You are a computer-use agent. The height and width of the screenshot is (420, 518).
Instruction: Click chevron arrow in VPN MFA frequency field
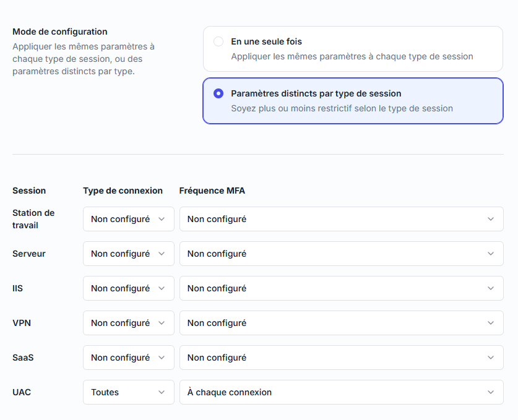[x=491, y=323]
